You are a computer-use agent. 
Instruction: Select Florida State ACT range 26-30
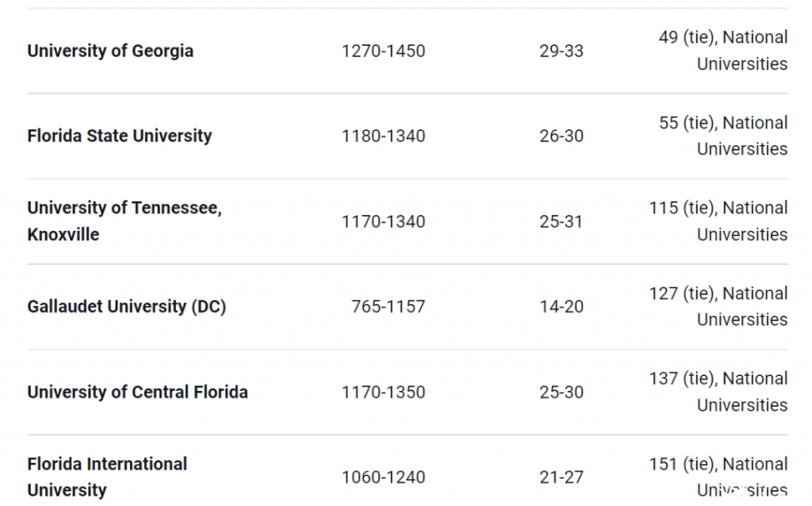coord(561,136)
